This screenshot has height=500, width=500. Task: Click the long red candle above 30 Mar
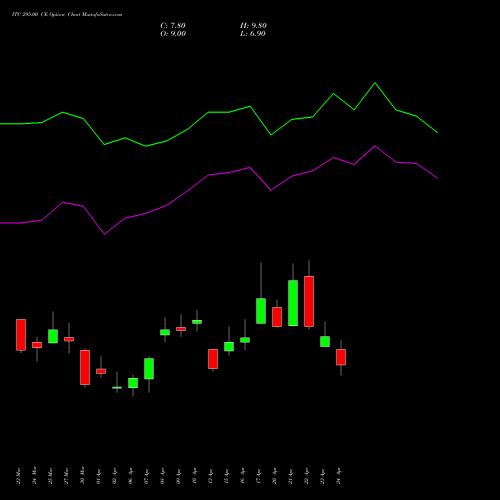[x=85, y=367]
